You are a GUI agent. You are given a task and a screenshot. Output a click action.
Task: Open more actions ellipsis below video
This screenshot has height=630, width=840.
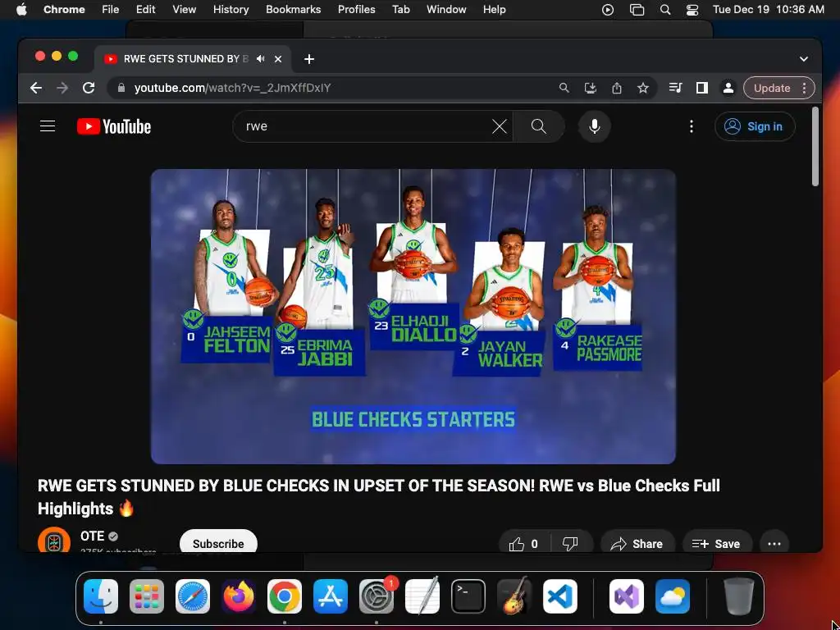774,544
